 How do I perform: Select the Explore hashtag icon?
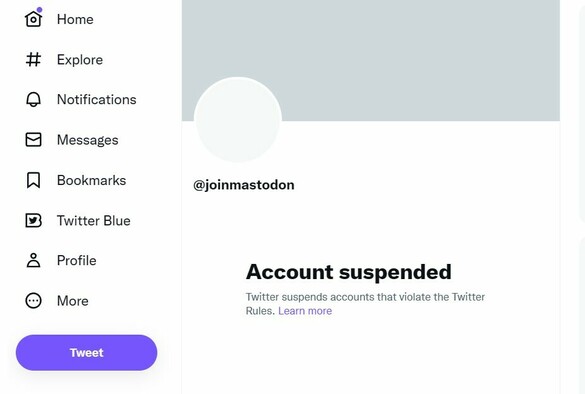click(33, 59)
